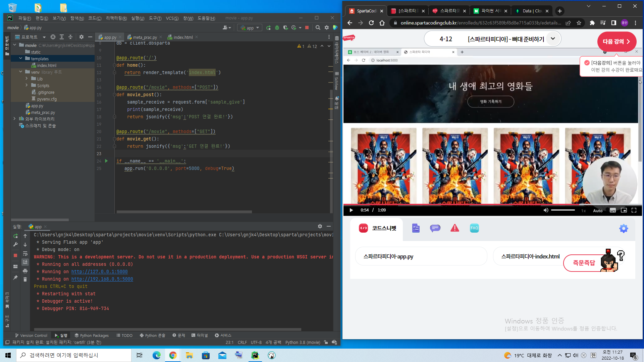Stop process in Run panel sidebar
This screenshot has height=362, width=644.
[15, 255]
